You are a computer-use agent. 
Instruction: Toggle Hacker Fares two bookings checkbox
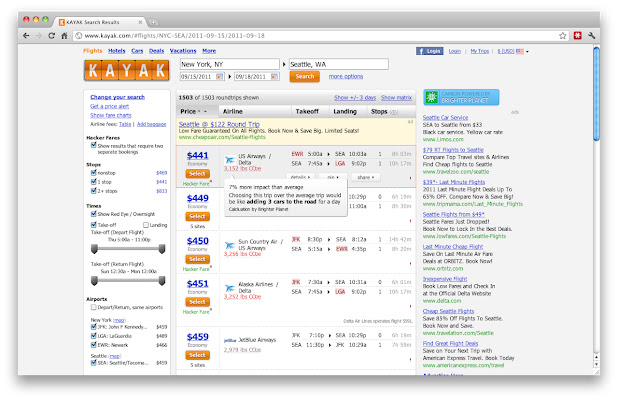tap(94, 145)
